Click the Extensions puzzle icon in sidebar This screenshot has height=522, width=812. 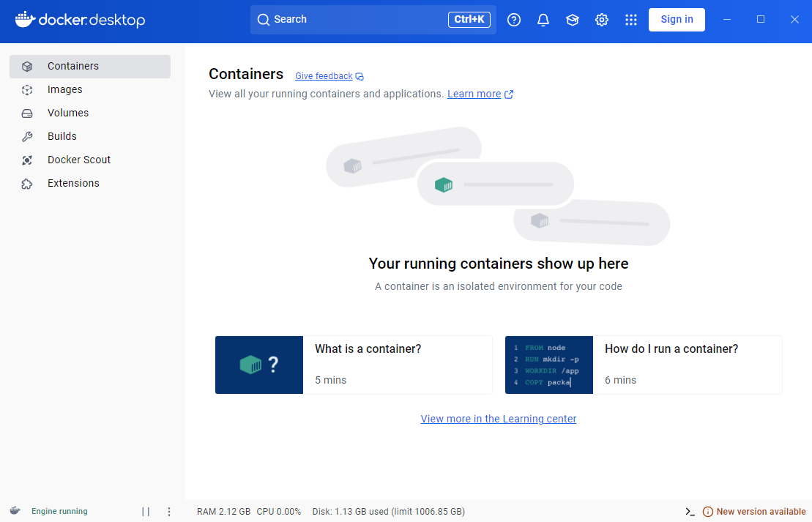point(27,183)
